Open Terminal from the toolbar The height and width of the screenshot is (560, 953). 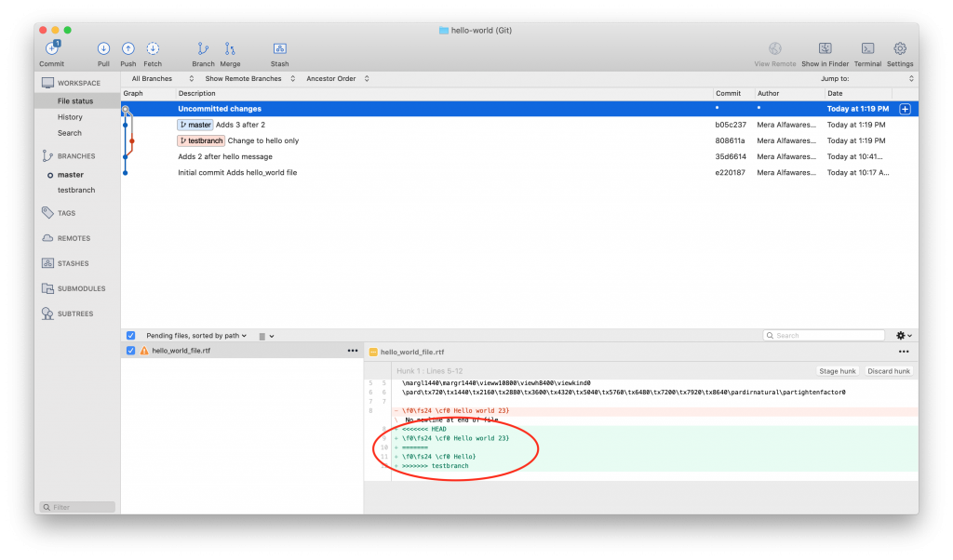(867, 49)
